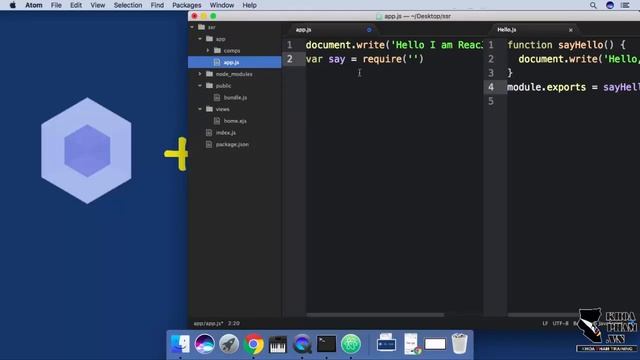Viewport: 640px width, 360px height.
Task: Launch Siri from the Dock
Action: pos(204,344)
